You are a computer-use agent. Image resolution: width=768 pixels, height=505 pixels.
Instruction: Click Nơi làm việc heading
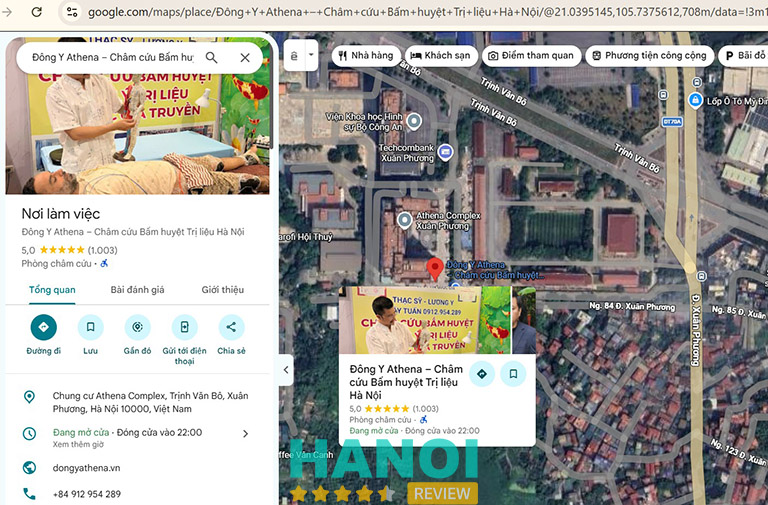[61, 214]
